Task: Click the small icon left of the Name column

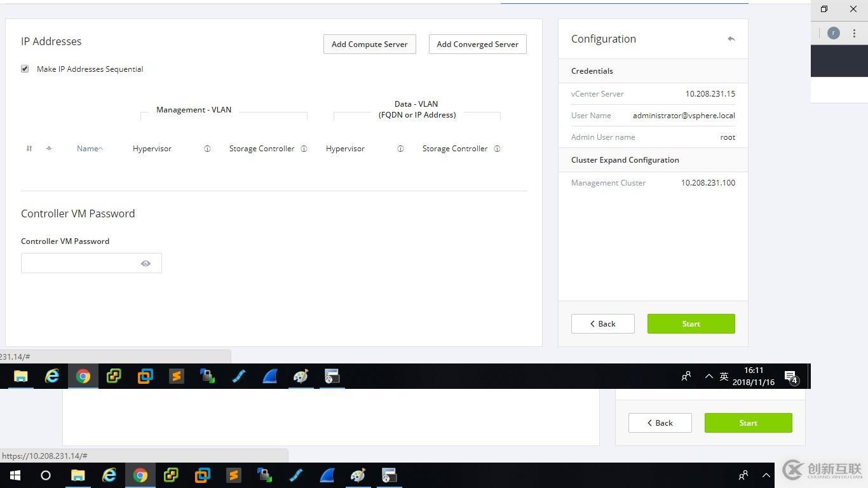Action: click(49, 149)
